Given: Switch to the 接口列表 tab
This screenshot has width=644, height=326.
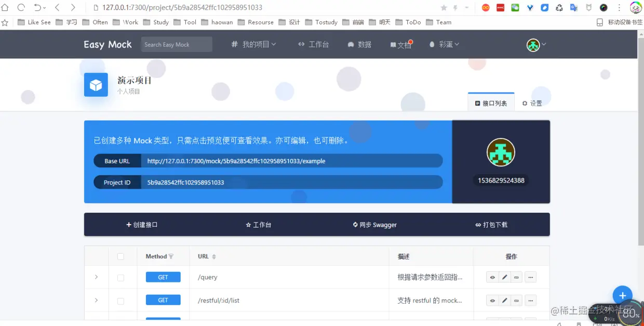Looking at the screenshot, I should [491, 103].
